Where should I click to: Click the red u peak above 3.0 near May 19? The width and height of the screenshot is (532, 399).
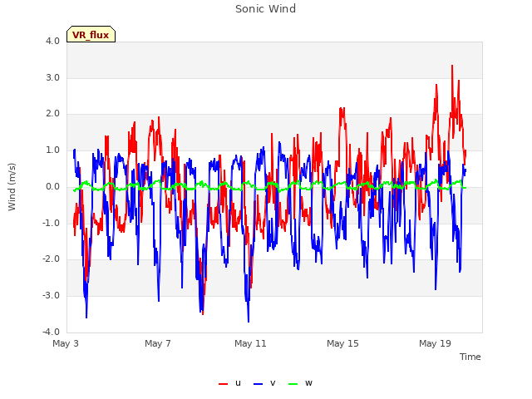tap(452, 66)
